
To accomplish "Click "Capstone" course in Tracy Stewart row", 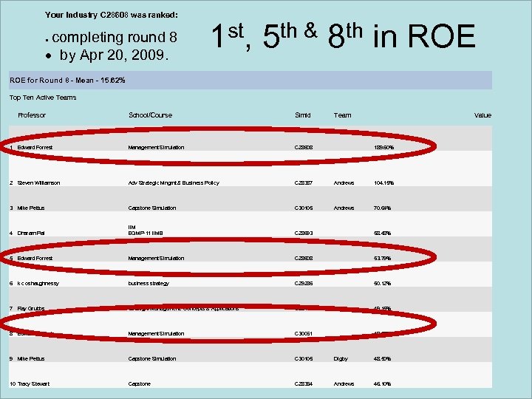I will [140, 383].
